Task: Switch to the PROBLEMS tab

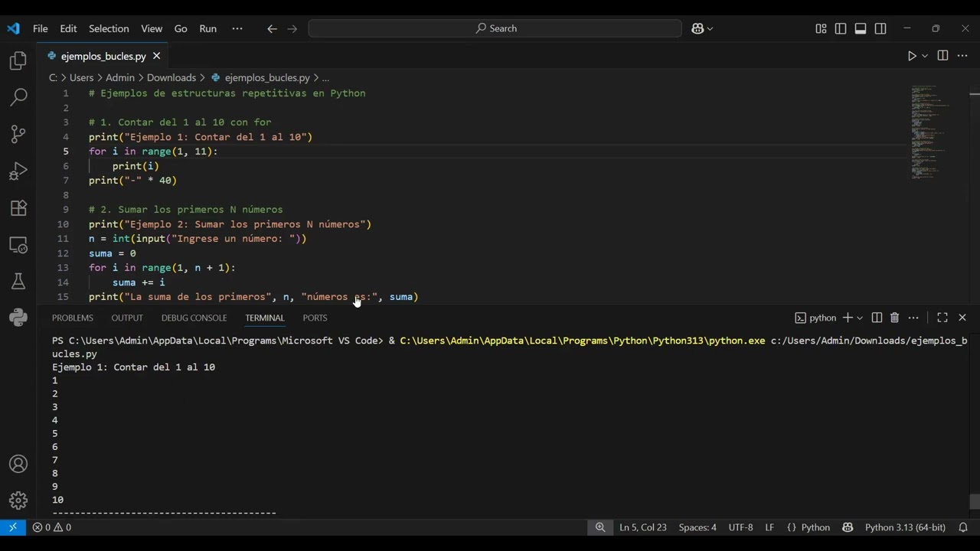Action: tap(73, 318)
